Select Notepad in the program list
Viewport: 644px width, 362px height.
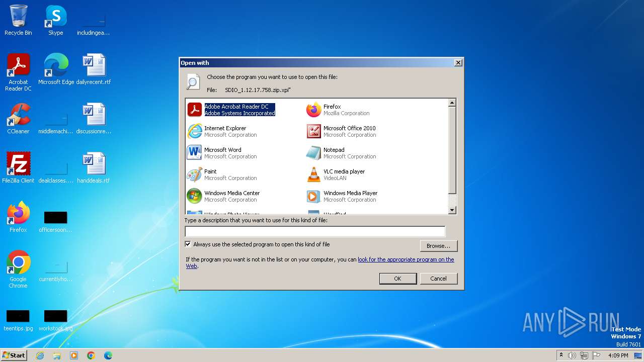(x=341, y=153)
